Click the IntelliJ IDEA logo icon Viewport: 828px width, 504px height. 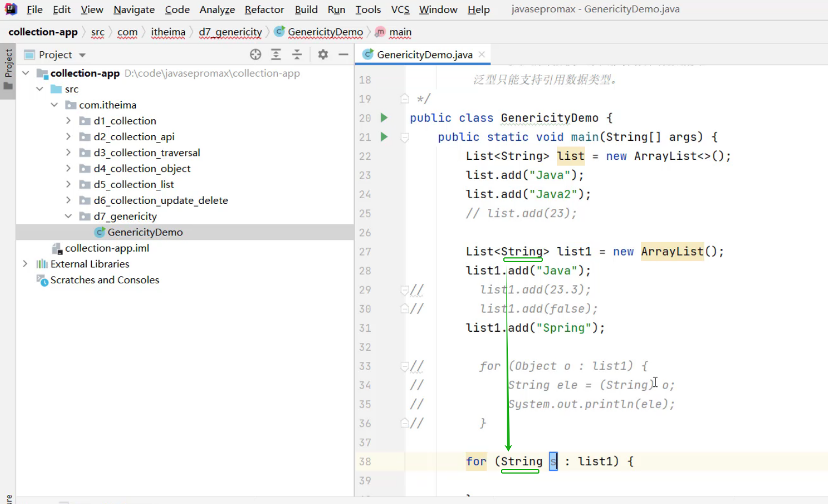(x=11, y=9)
